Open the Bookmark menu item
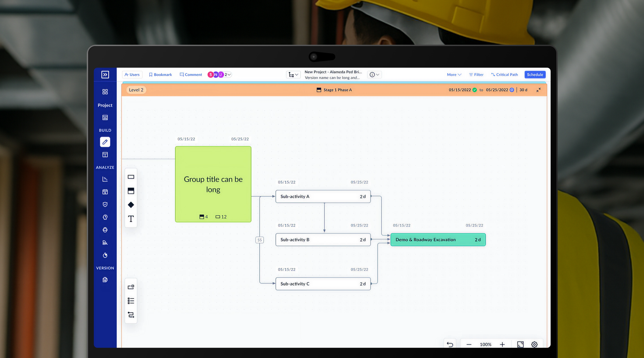 pyautogui.click(x=160, y=74)
